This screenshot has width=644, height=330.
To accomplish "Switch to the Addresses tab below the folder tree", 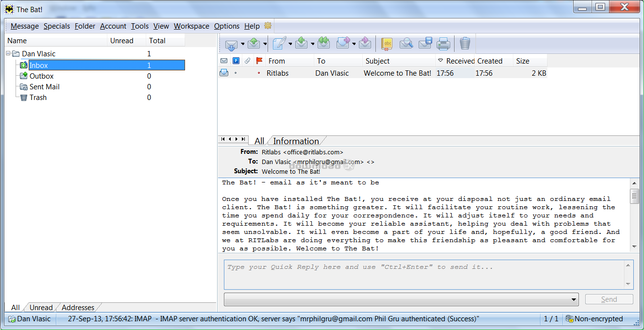I will pyautogui.click(x=78, y=307).
